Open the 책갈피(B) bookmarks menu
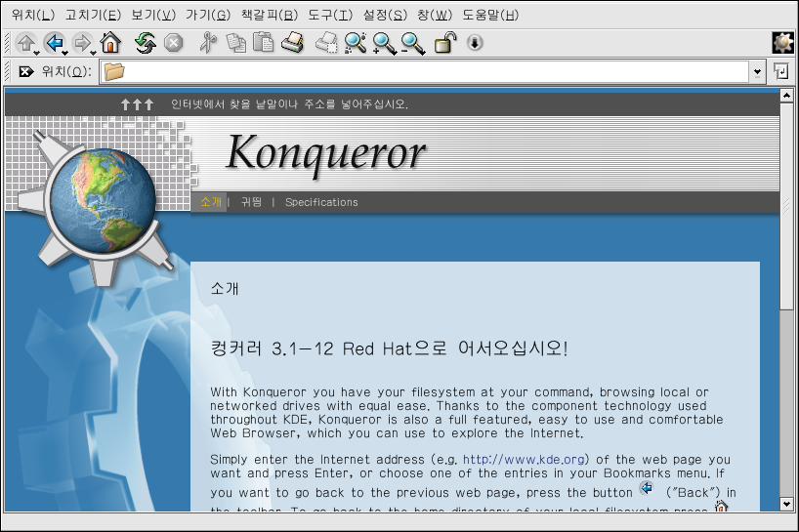Viewport: 799px width, 532px height. pos(269,15)
